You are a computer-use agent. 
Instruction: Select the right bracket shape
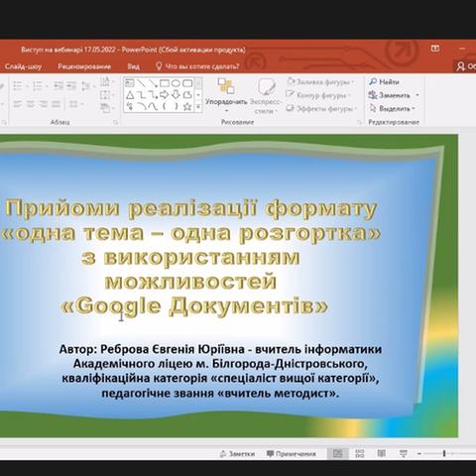(176, 106)
